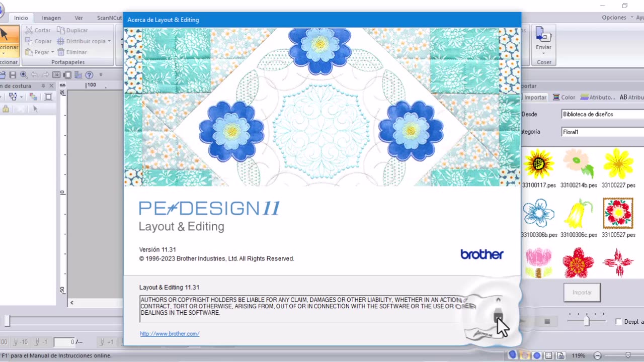Viewport: 644px width, 362px height.
Task: Select the realistic stitch view mode in status bar
Action: pos(525,355)
